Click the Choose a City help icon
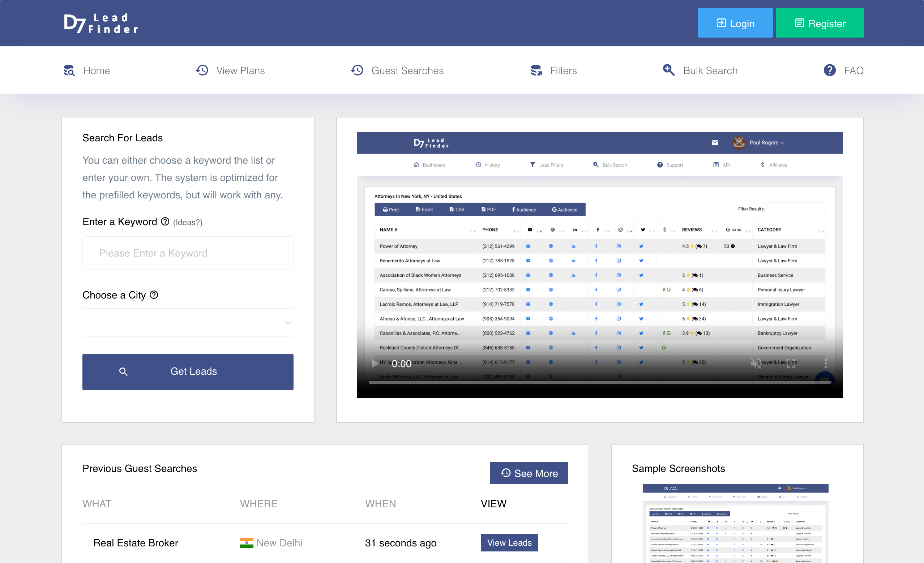924x563 pixels. (154, 295)
